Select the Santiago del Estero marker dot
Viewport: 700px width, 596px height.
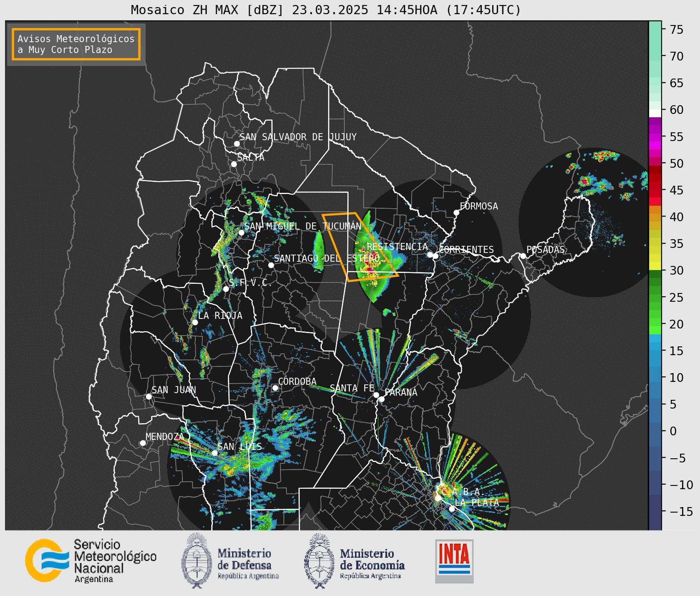point(271,265)
